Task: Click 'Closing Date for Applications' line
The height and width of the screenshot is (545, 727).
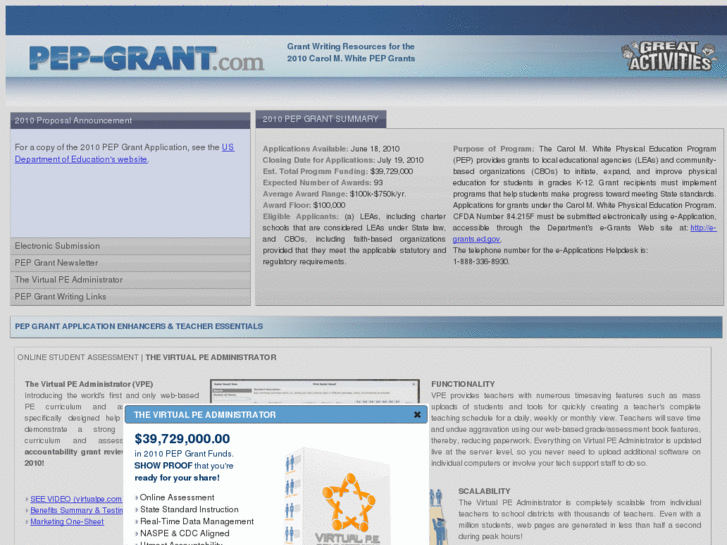Action: (343, 160)
